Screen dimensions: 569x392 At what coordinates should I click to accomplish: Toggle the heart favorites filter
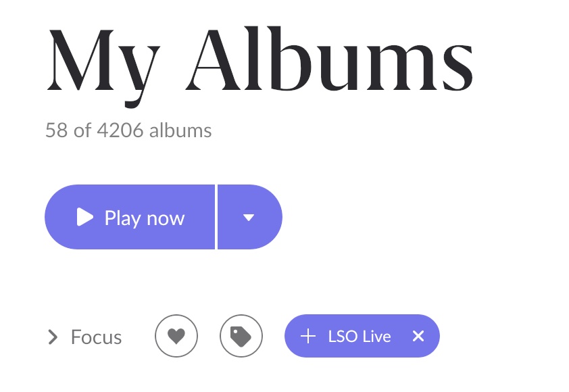pyautogui.click(x=176, y=336)
